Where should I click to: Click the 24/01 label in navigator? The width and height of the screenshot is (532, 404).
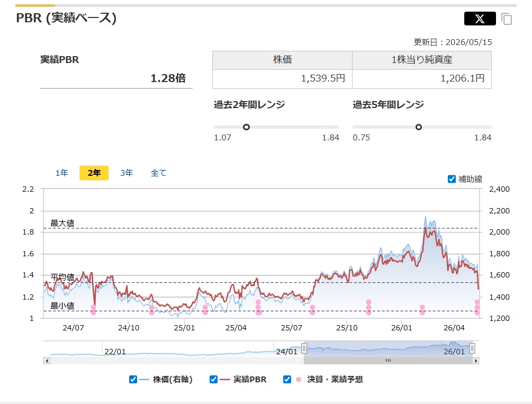point(287,352)
